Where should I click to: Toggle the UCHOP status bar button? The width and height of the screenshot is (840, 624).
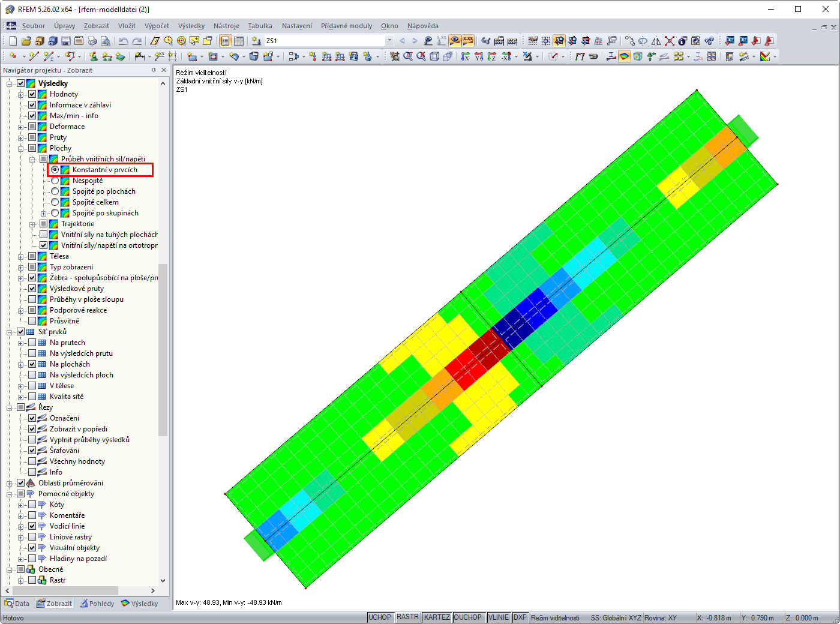(380, 617)
